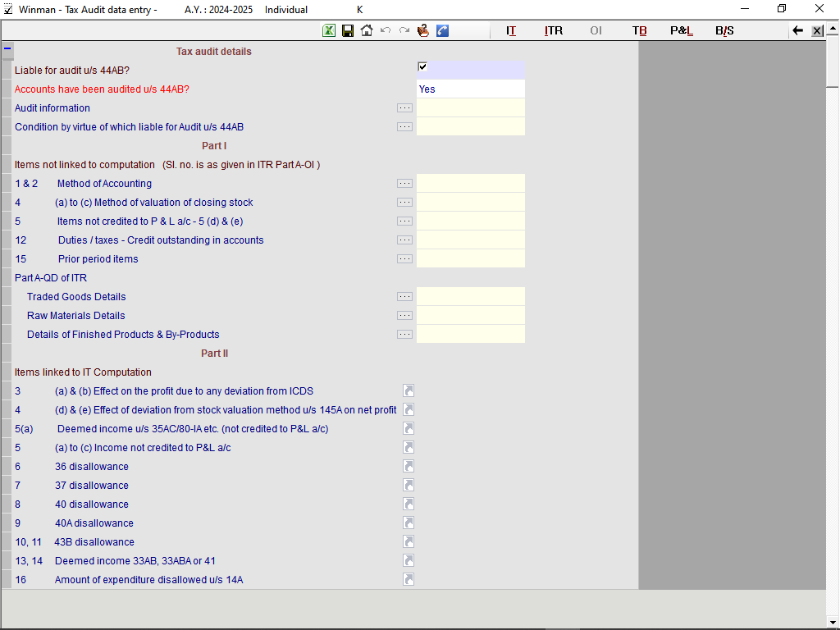The width and height of the screenshot is (840, 630).
Task: Click the Prior period items label
Action: pos(98,259)
